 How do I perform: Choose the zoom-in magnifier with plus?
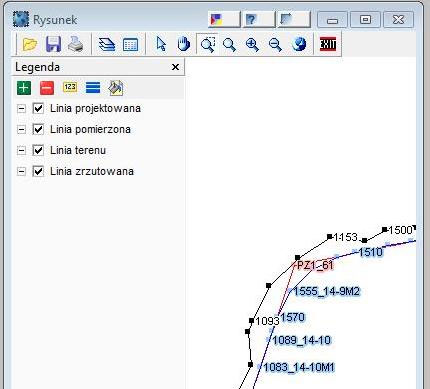pos(252,44)
